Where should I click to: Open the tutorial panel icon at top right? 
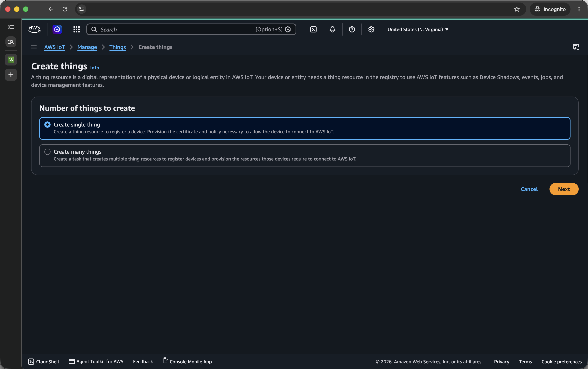click(576, 47)
